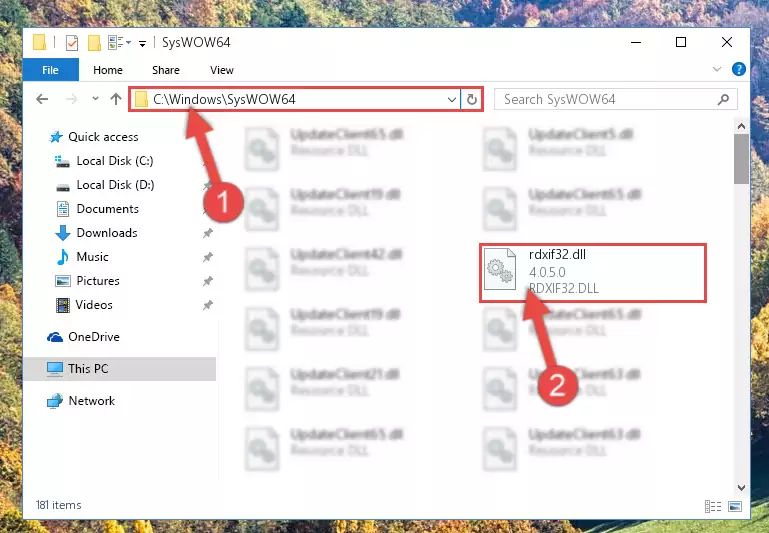Click the Downloads blue arrow icon
This screenshot has height=533, width=769.
(63, 233)
